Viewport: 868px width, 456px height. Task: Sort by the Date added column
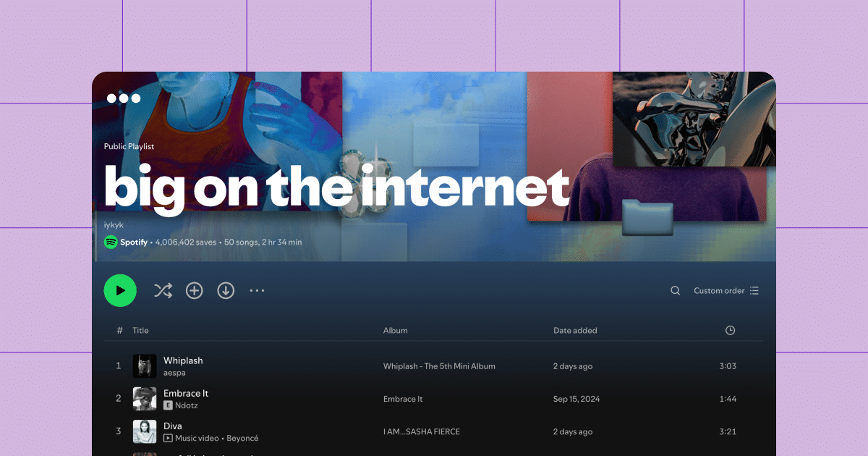point(575,330)
